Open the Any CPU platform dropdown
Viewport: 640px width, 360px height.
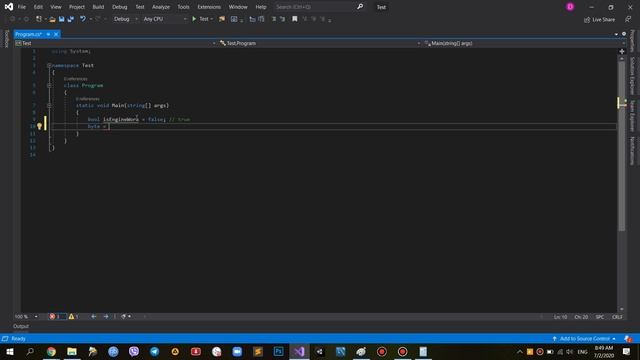point(165,19)
